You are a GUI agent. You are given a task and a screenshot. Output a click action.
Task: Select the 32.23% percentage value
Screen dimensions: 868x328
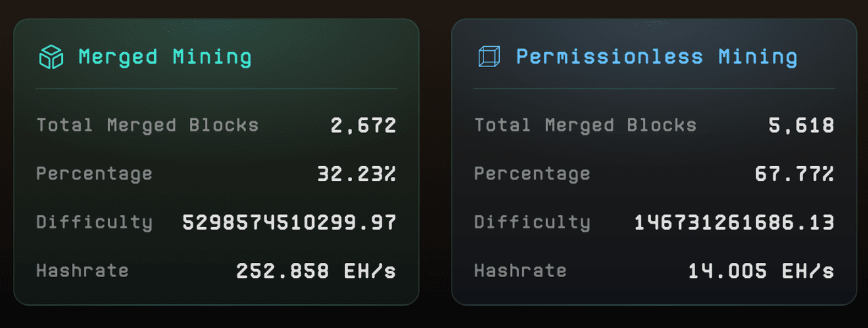click(x=357, y=174)
